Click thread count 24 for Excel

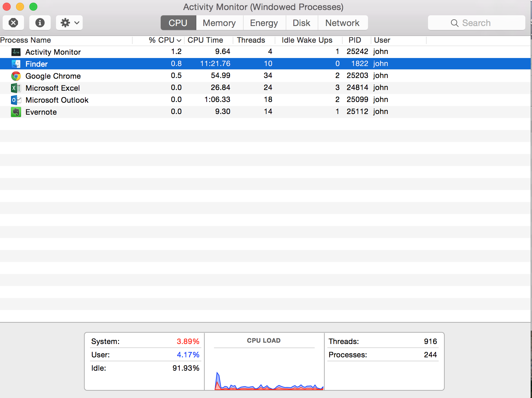pyautogui.click(x=268, y=87)
